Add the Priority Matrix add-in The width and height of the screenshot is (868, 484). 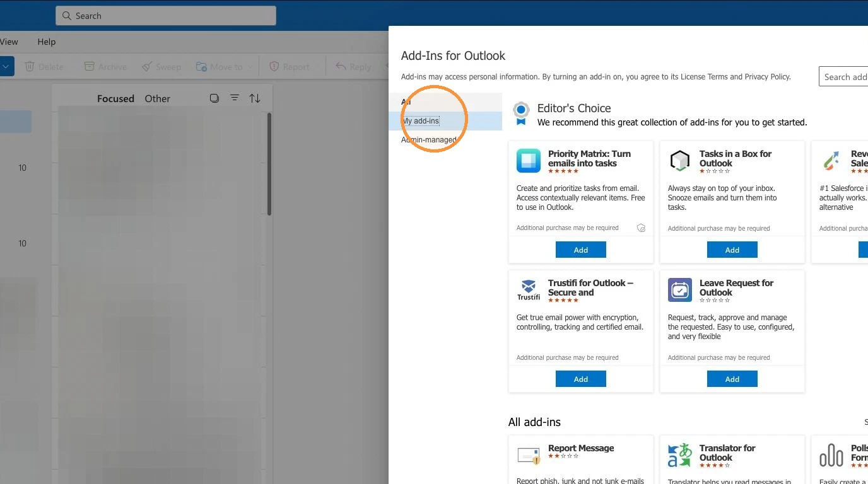(581, 250)
